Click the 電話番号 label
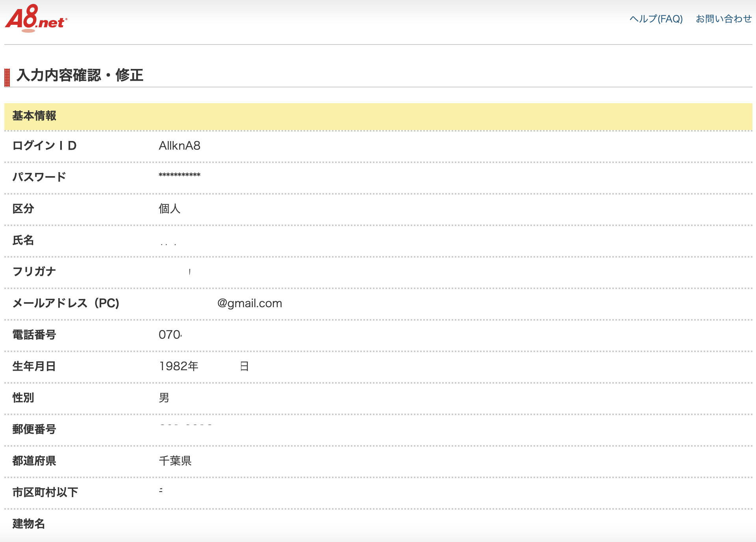Screen dimensions: 756x542 [x=34, y=334]
